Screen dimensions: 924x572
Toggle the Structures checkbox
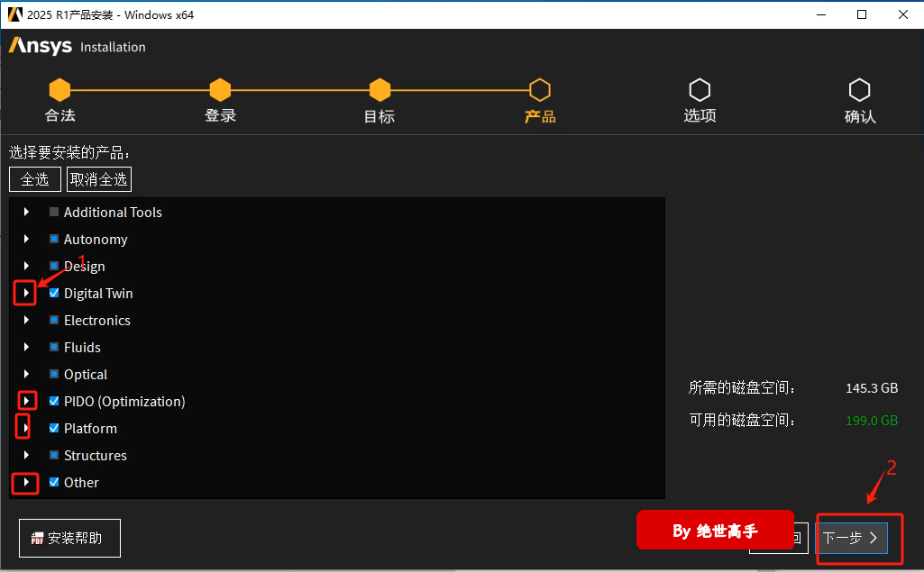tap(53, 456)
